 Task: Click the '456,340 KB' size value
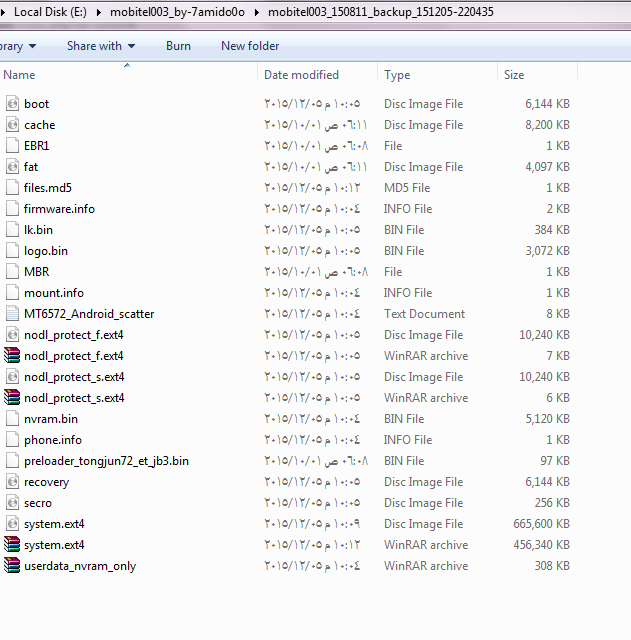pyautogui.click(x=541, y=545)
